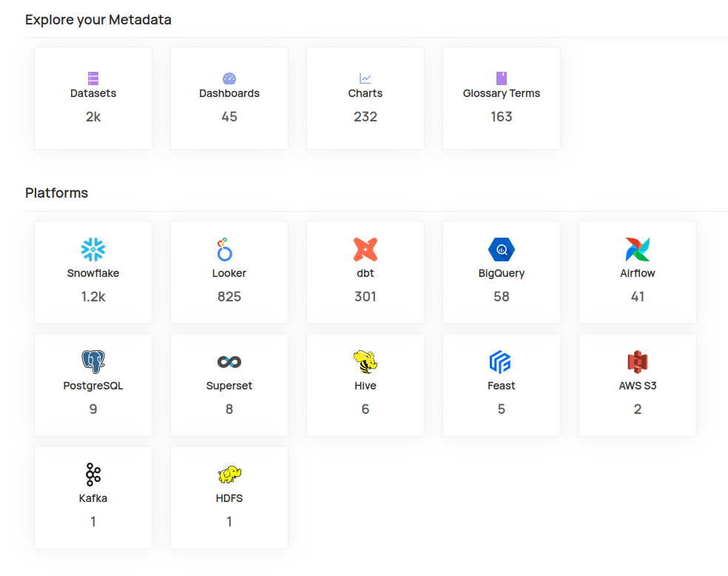
Task: Click the Looker logo icon
Action: coord(225,250)
